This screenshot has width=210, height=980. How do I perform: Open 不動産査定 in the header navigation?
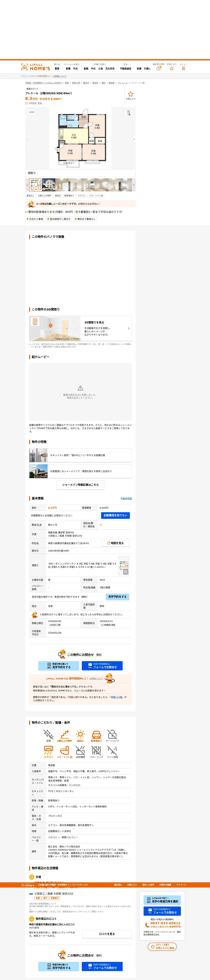[x=125, y=69]
